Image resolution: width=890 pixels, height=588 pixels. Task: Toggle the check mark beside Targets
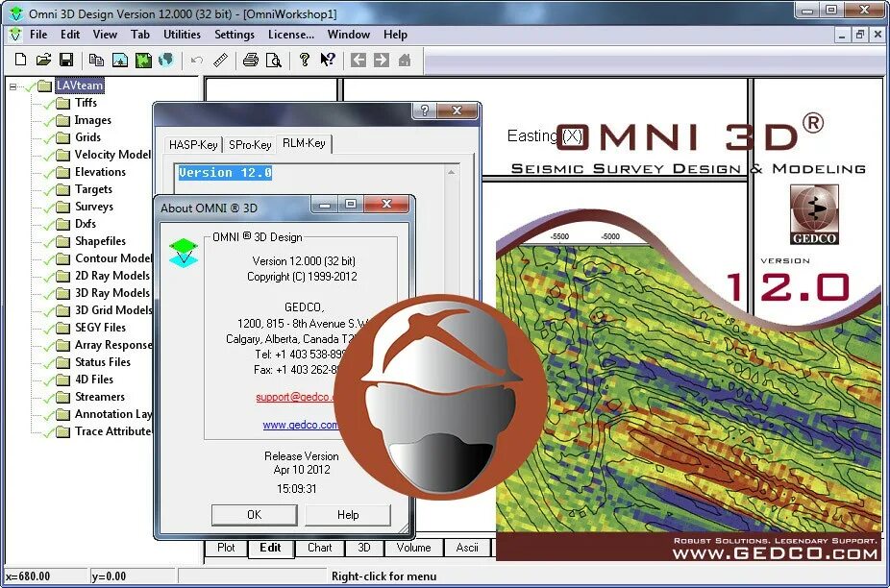[x=49, y=189]
